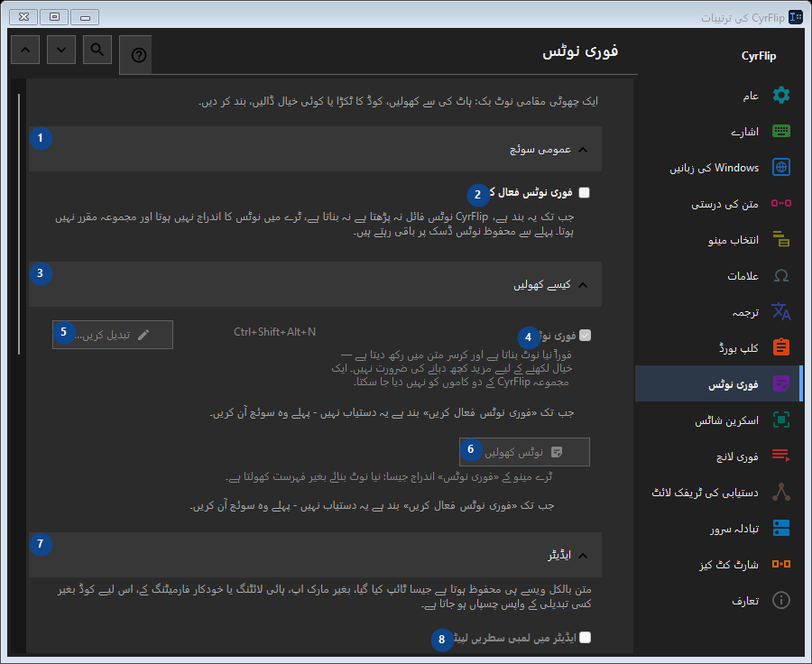The width and height of the screenshot is (812, 664).
Task: Open the ترجمہ translate icon
Action: tap(781, 312)
